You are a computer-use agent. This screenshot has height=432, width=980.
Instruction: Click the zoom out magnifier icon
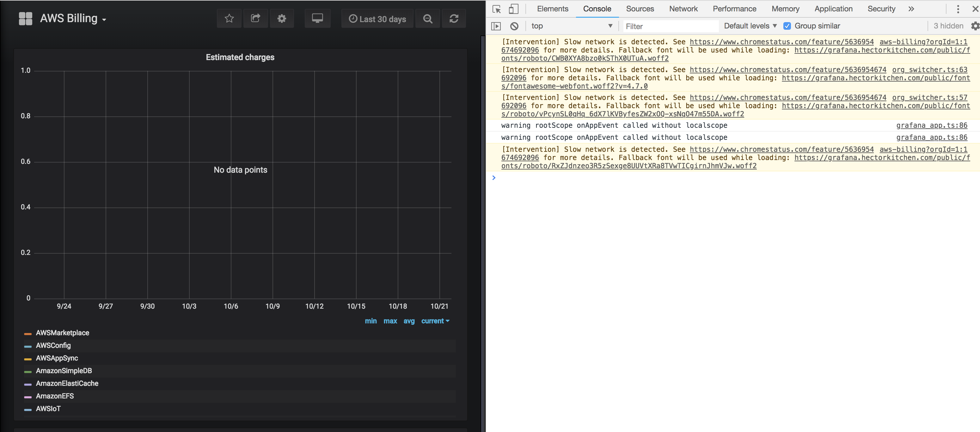428,18
